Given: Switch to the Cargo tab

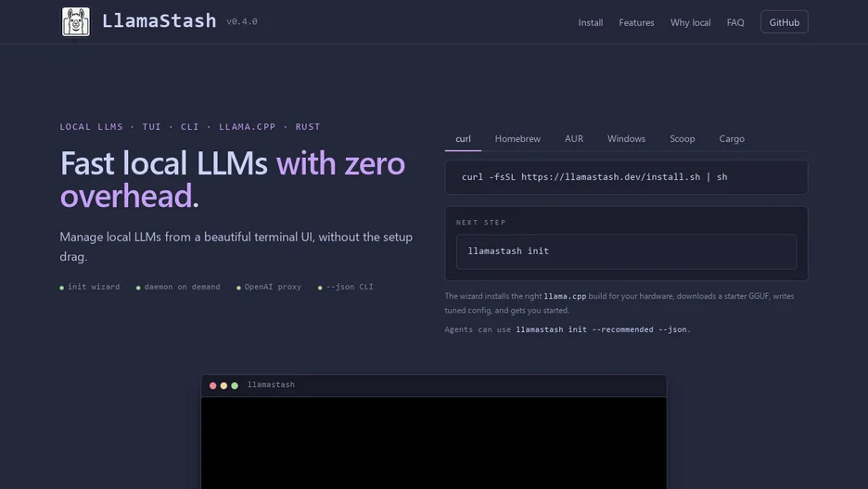Looking at the screenshot, I should click(732, 139).
